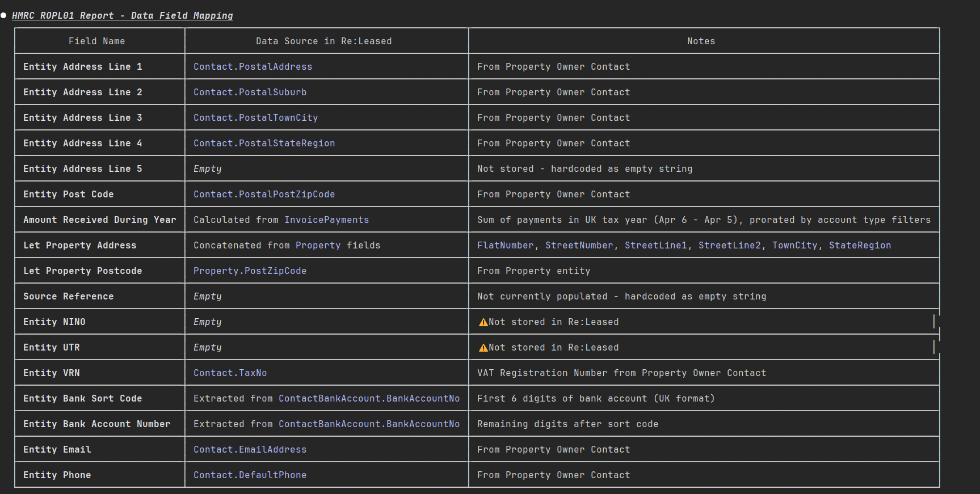980x494 pixels.
Task: Click the Contact.PostalPostZipCode link
Action: pos(264,195)
